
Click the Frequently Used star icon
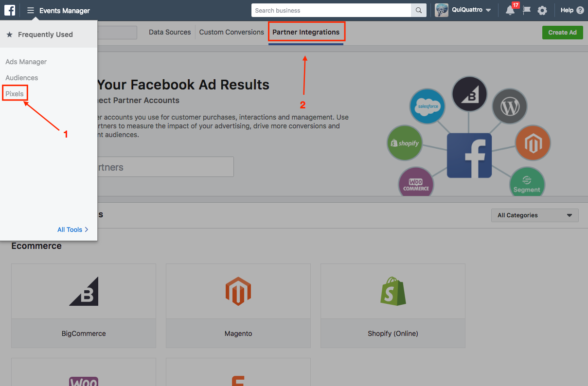pos(9,35)
